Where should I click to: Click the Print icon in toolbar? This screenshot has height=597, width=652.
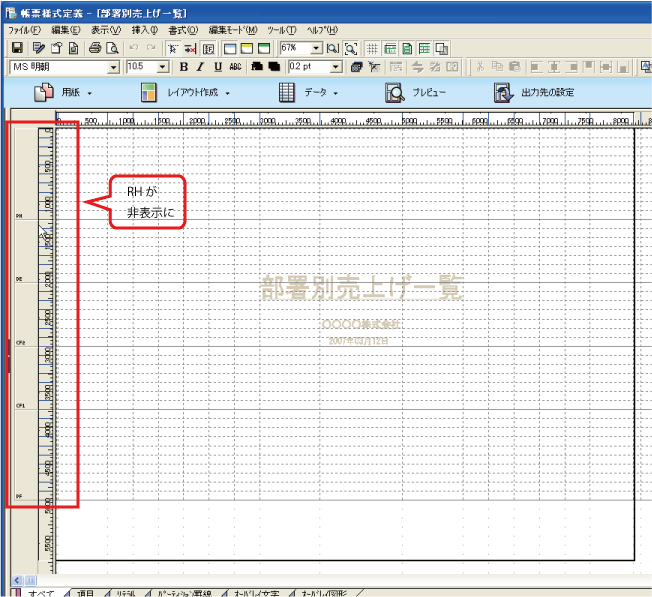click(x=94, y=48)
